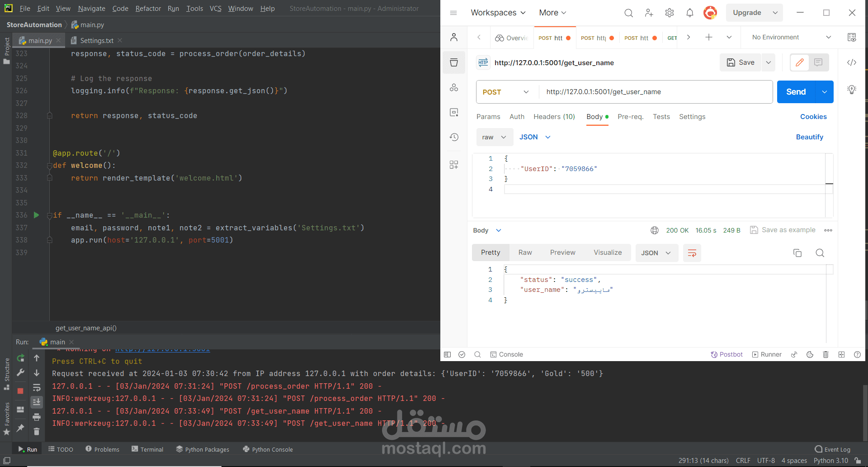Open the Cookies link
The image size is (868, 467).
[x=813, y=117]
